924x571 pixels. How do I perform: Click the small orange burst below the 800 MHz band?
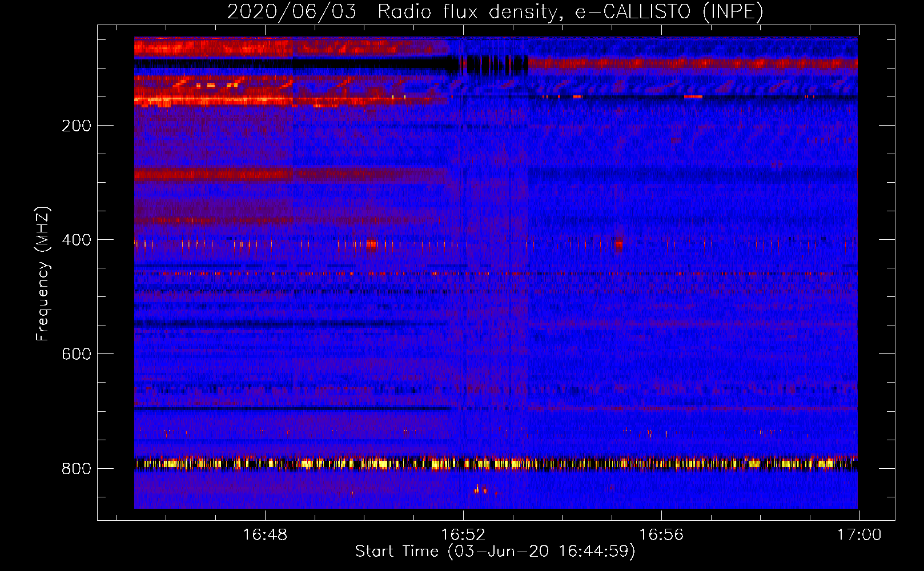[x=480, y=489]
